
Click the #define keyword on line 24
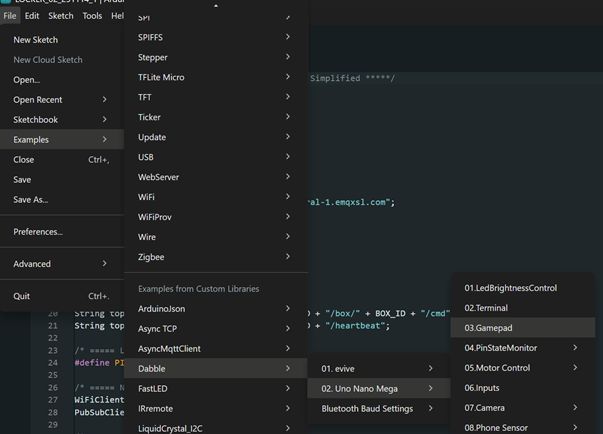click(x=92, y=362)
